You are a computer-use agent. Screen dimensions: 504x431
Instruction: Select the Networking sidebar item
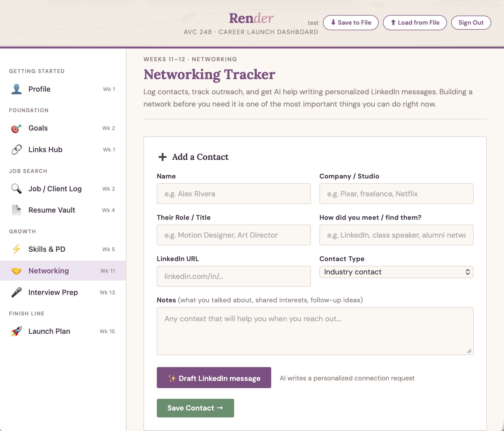click(x=63, y=271)
